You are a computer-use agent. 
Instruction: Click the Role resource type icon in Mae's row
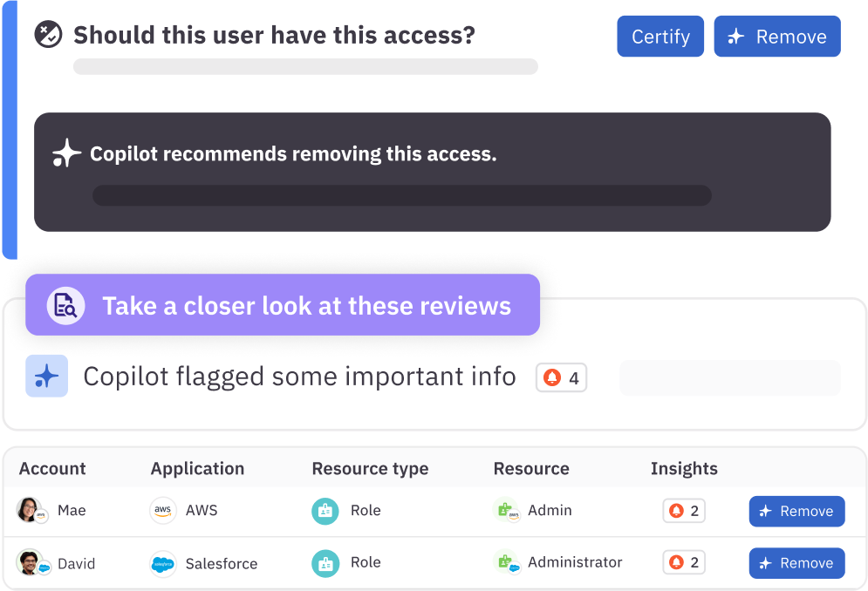(x=324, y=510)
